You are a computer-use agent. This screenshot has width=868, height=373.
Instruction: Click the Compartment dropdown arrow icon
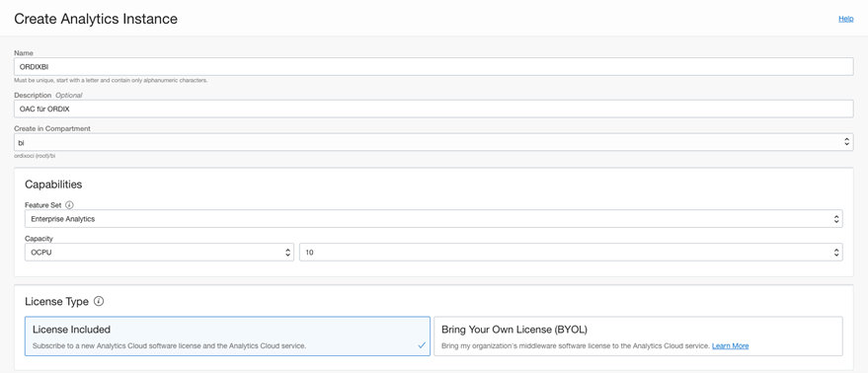847,142
